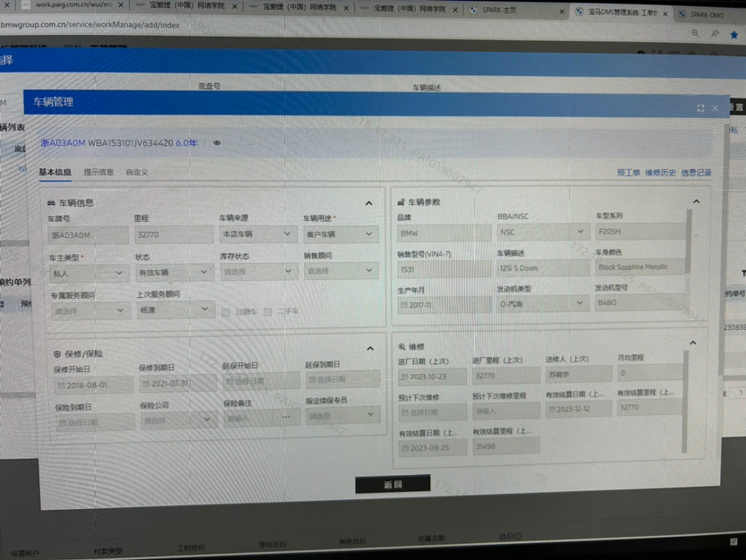Click the 保险到期日 date field
Image resolution: width=746 pixels, height=560 pixels.
coord(96,422)
